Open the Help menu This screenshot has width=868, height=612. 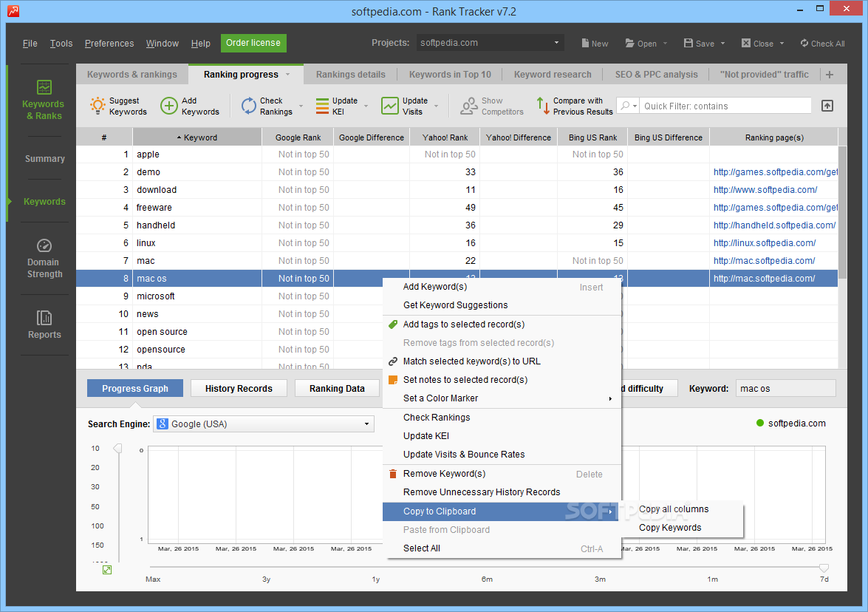pos(200,43)
